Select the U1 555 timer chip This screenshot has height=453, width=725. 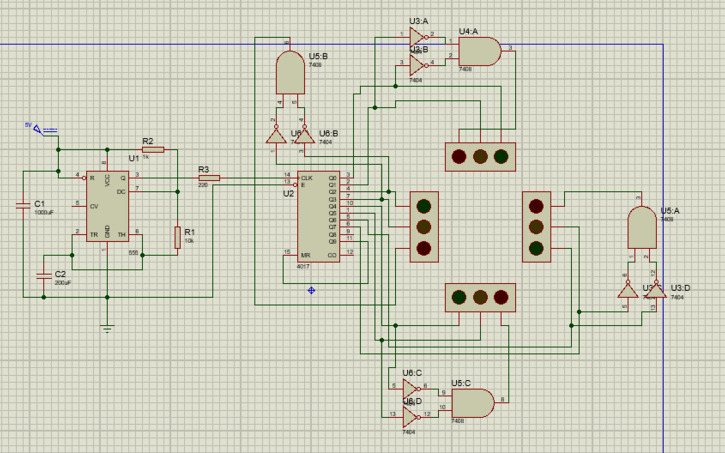107,206
